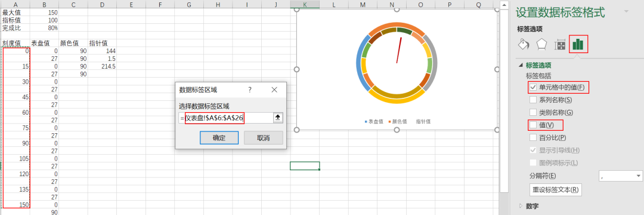Viewport: 644px width, 215px height.
Task: Toggle the 显示引导线 checkbox
Action: (533, 150)
